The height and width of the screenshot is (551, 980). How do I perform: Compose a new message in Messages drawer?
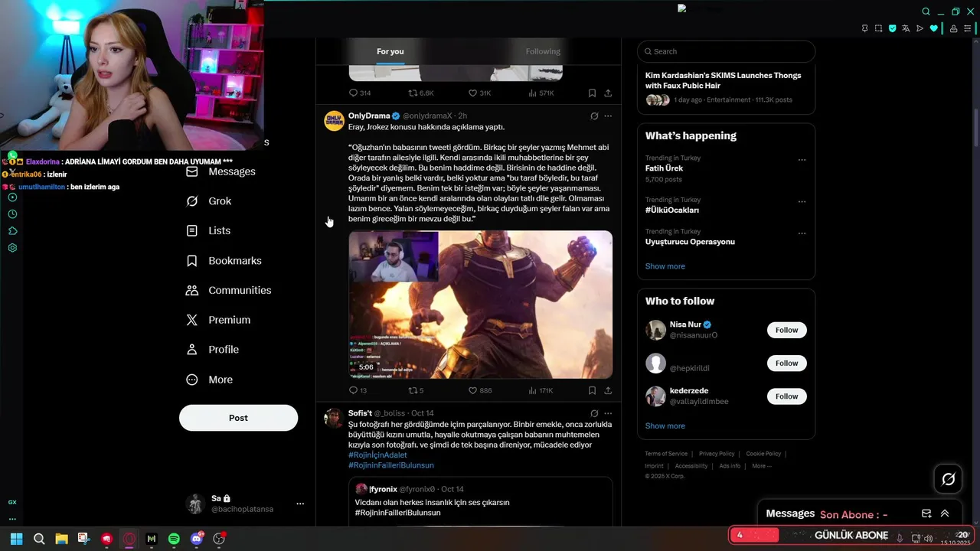pos(926,514)
